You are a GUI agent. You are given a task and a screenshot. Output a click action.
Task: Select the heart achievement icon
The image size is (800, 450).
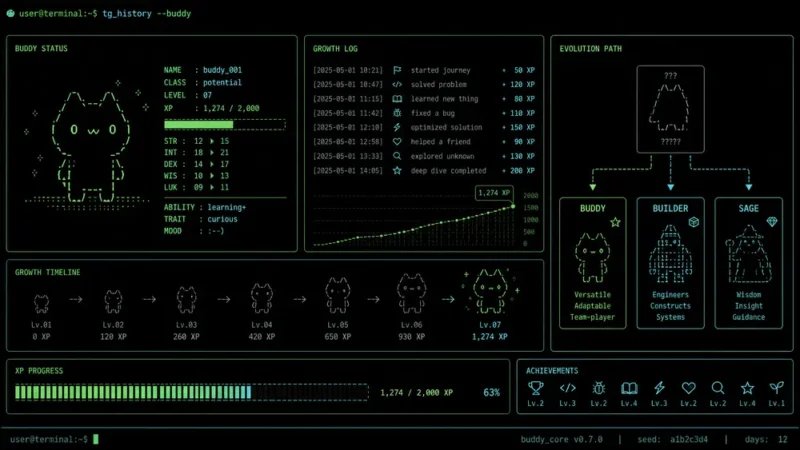click(688, 388)
